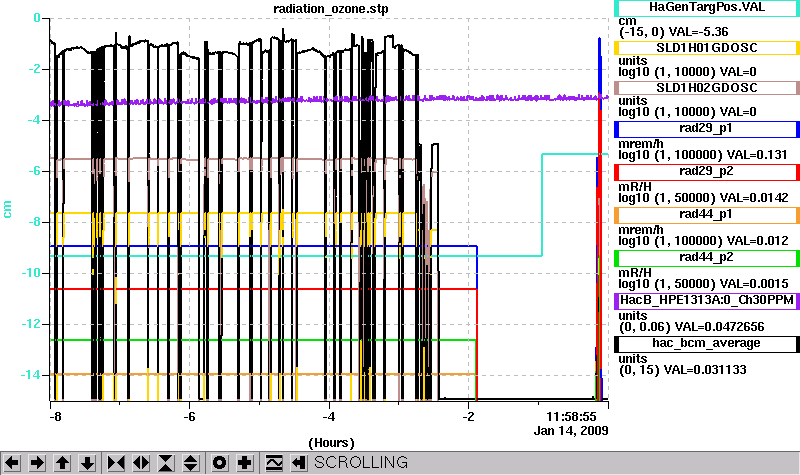Click the -2 tick label on time axis
Viewport: 800px width, 475px height.
click(x=468, y=416)
